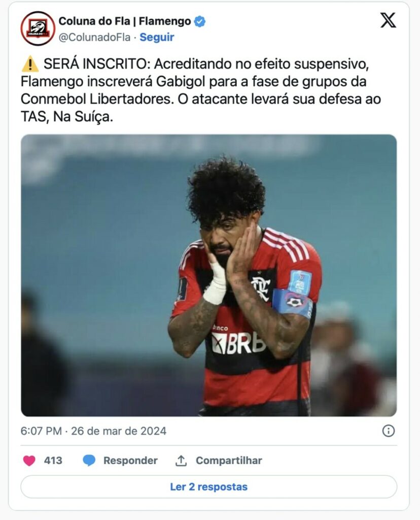Click the date 26 de mar de 2024
This screenshot has width=420, height=520.
[119, 431]
